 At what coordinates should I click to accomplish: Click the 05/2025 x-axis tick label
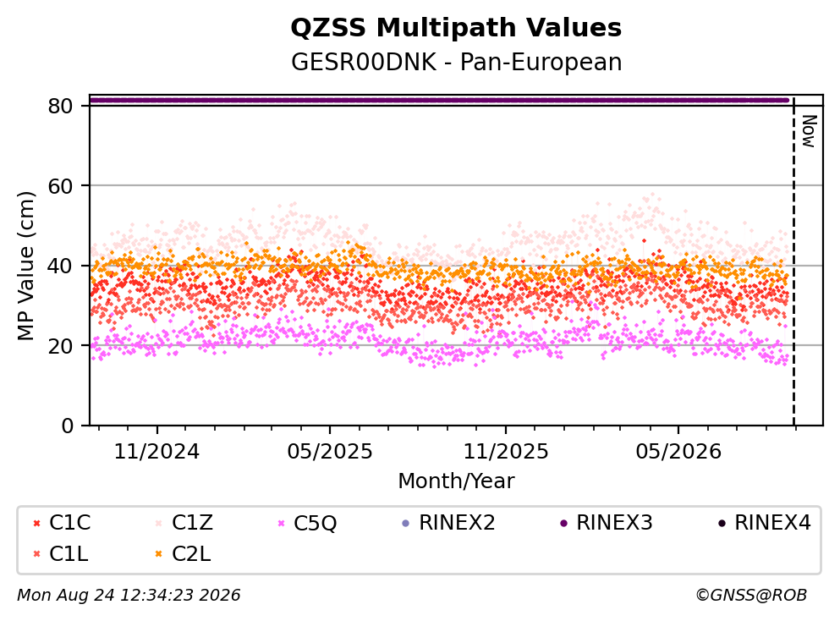[329, 452]
